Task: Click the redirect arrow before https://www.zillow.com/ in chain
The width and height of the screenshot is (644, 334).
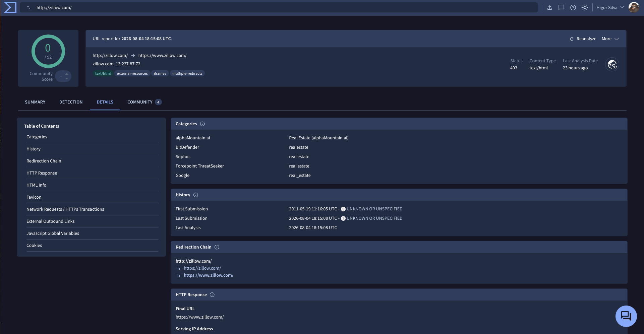Action: tap(179, 275)
